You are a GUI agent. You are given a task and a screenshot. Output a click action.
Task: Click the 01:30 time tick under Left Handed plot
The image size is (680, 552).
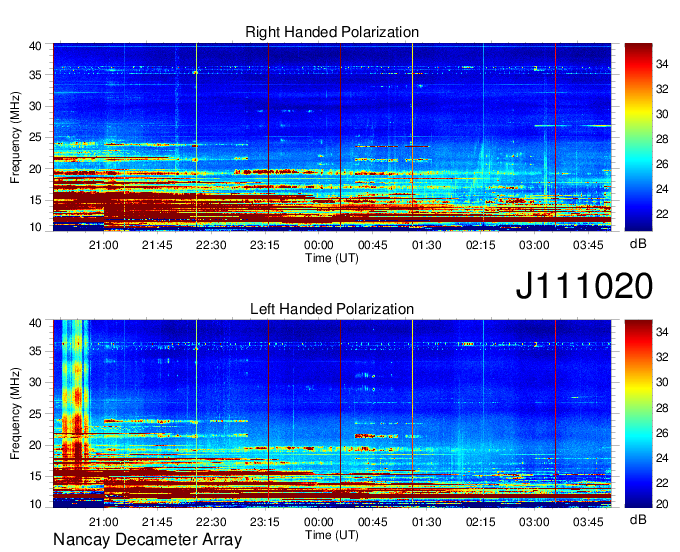427,522
